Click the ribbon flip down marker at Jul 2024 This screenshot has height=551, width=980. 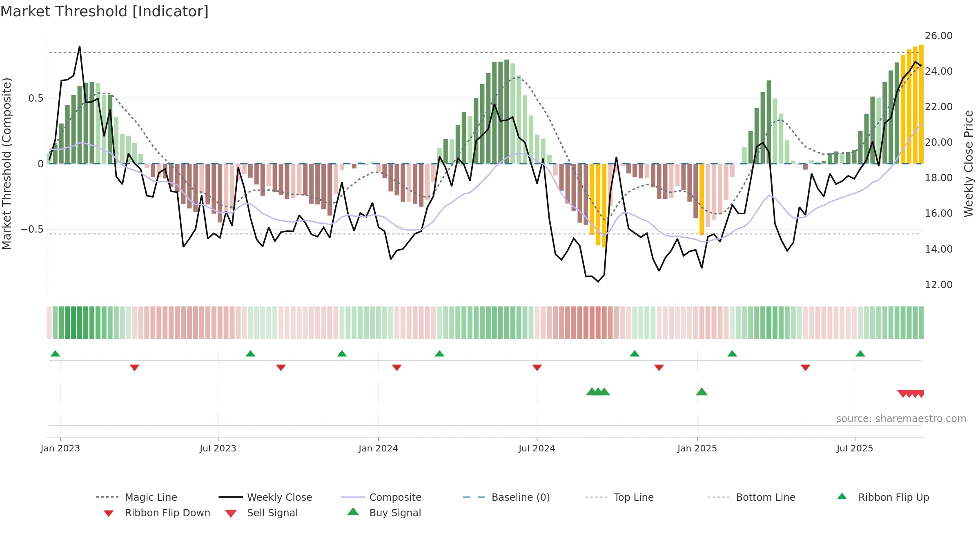[537, 368]
